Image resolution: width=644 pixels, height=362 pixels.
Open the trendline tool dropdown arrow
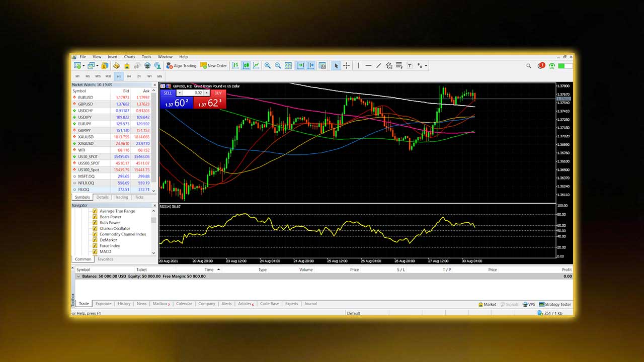click(425, 66)
